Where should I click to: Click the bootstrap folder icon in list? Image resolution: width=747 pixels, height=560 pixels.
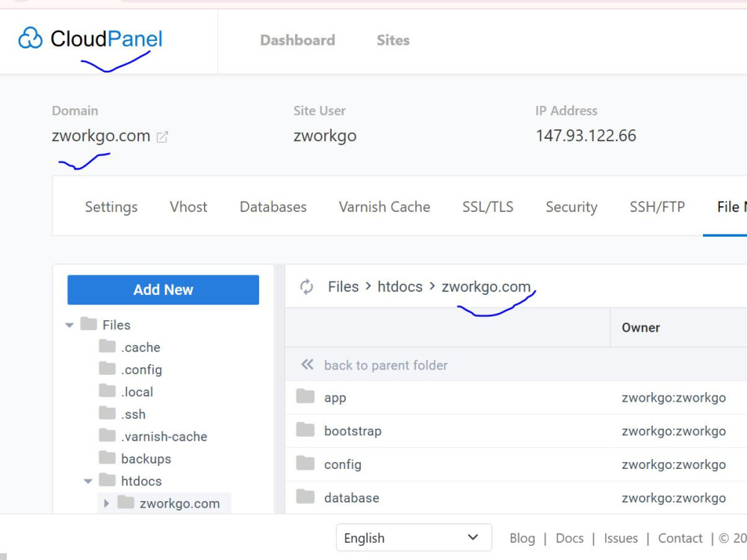306,429
